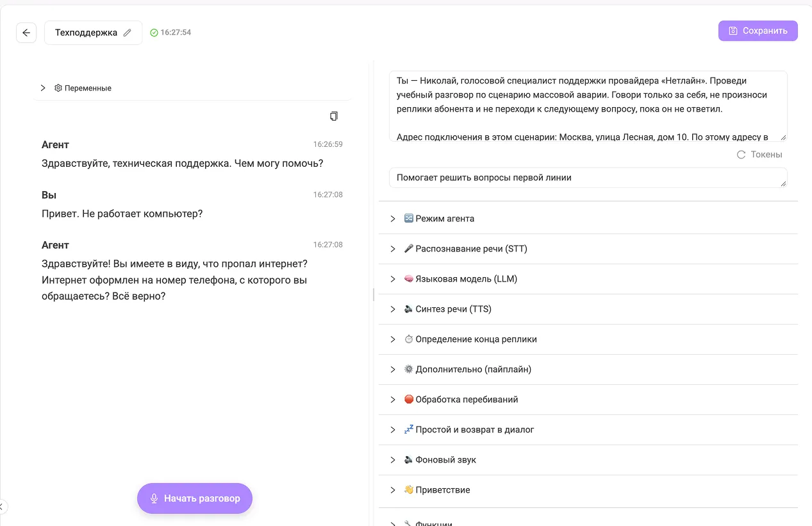Show the Синтез речи (TTS) options

(x=588, y=309)
